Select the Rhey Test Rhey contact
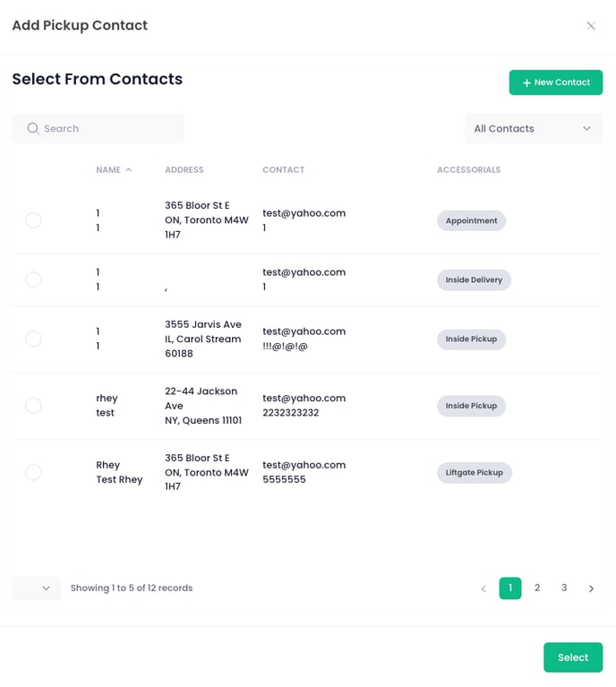The width and height of the screenshot is (616, 687). click(33, 472)
